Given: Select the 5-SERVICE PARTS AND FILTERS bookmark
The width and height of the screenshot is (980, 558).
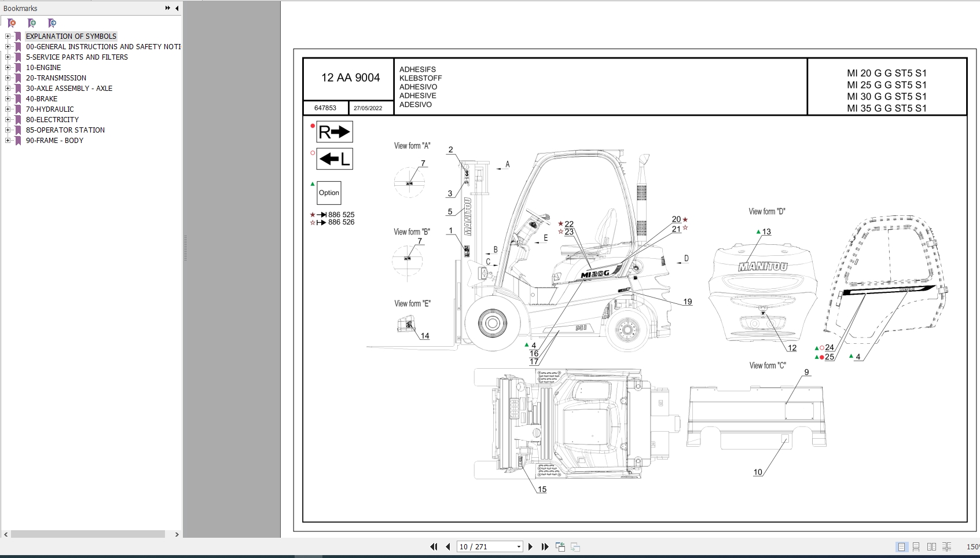Looking at the screenshot, I should 77,57.
